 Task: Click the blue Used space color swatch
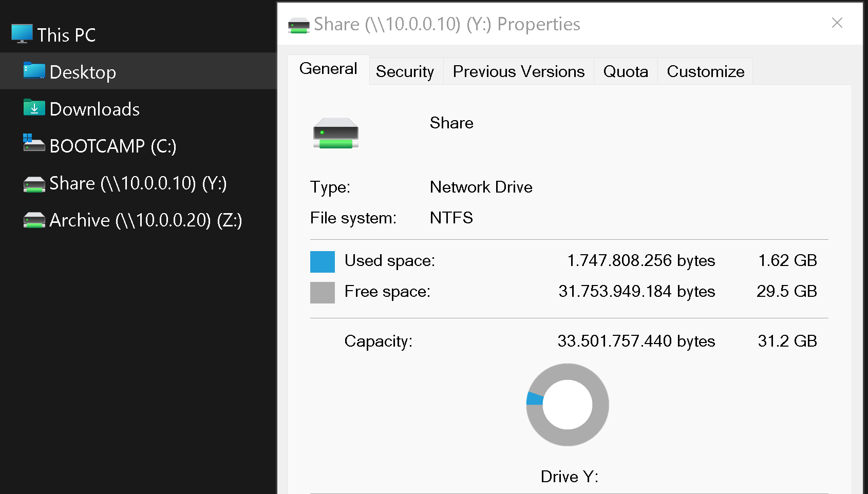tap(323, 262)
